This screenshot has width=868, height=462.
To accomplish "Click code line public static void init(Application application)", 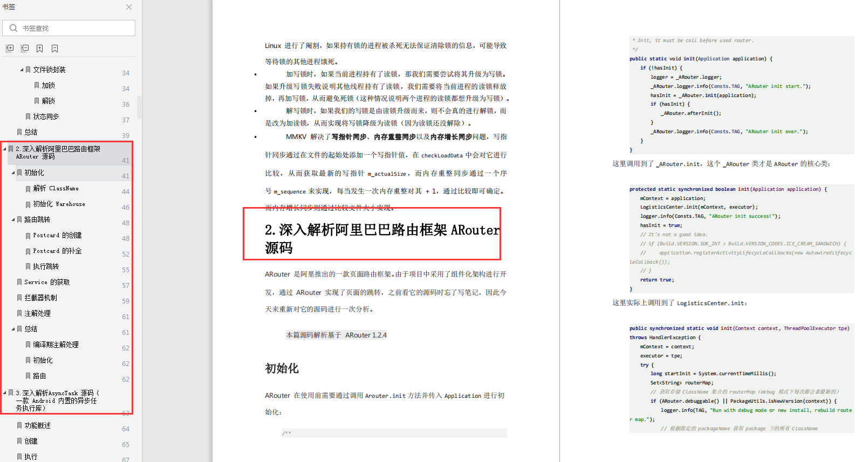I will point(701,59).
